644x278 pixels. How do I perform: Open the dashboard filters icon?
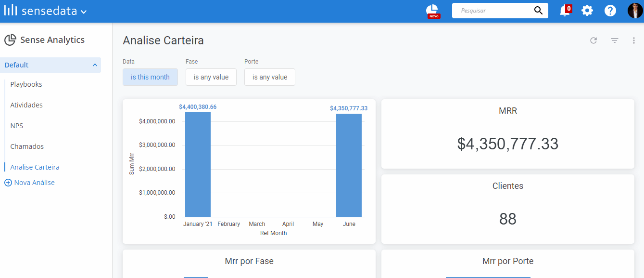point(615,40)
